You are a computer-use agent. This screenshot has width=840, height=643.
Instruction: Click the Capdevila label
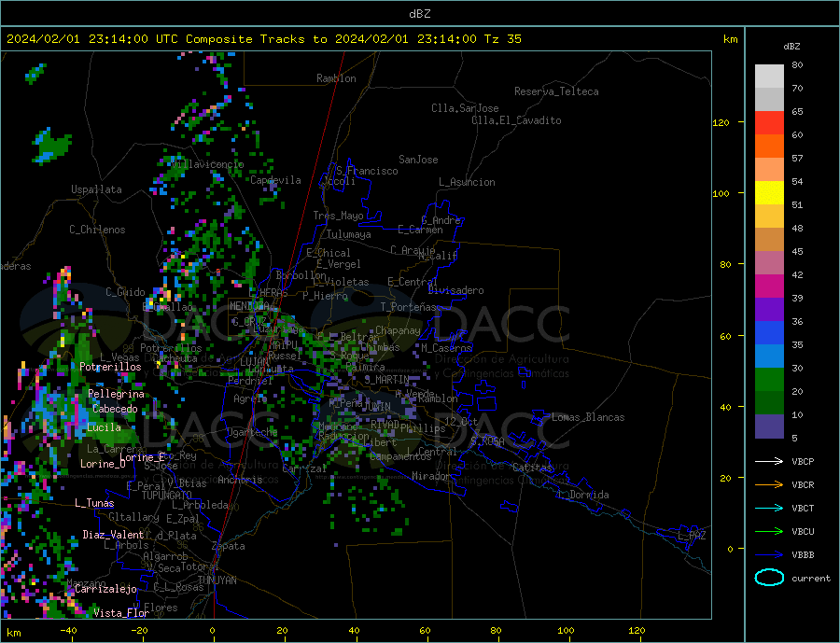[275, 180]
